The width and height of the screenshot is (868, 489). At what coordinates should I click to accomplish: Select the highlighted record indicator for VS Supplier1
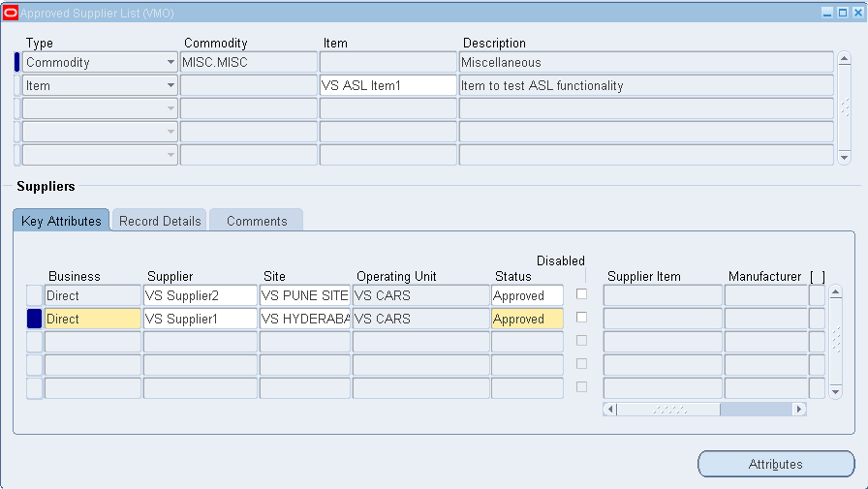(x=34, y=320)
